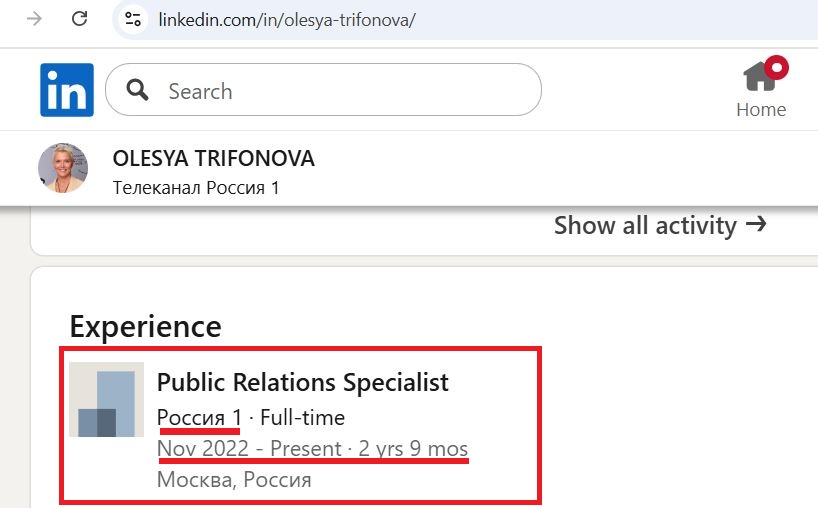Click the LinkedIn logo icon
This screenshot has width=818, height=508.
[x=67, y=90]
